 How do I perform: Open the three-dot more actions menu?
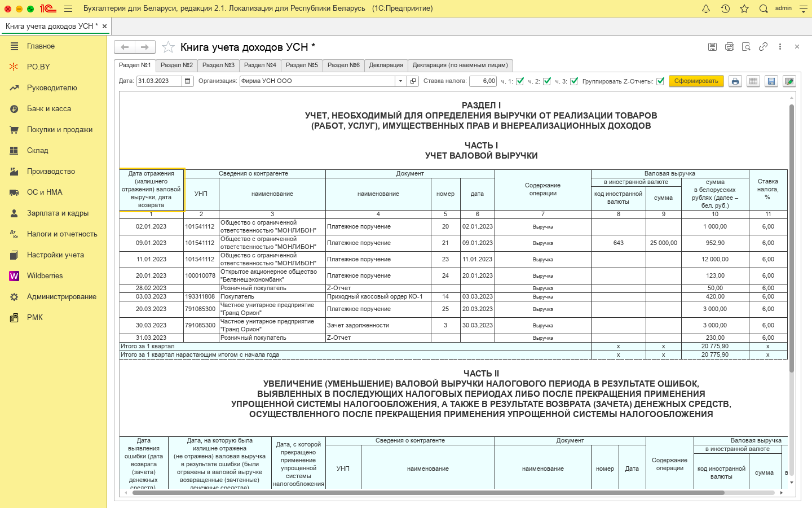tap(780, 47)
